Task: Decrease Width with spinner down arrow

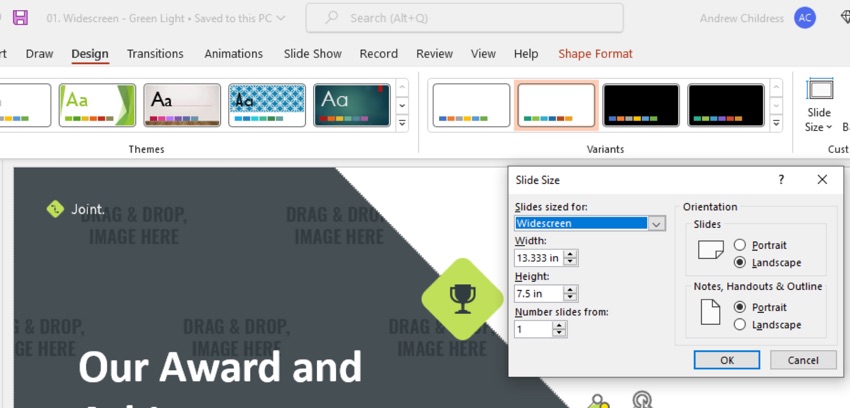Action: tap(570, 262)
